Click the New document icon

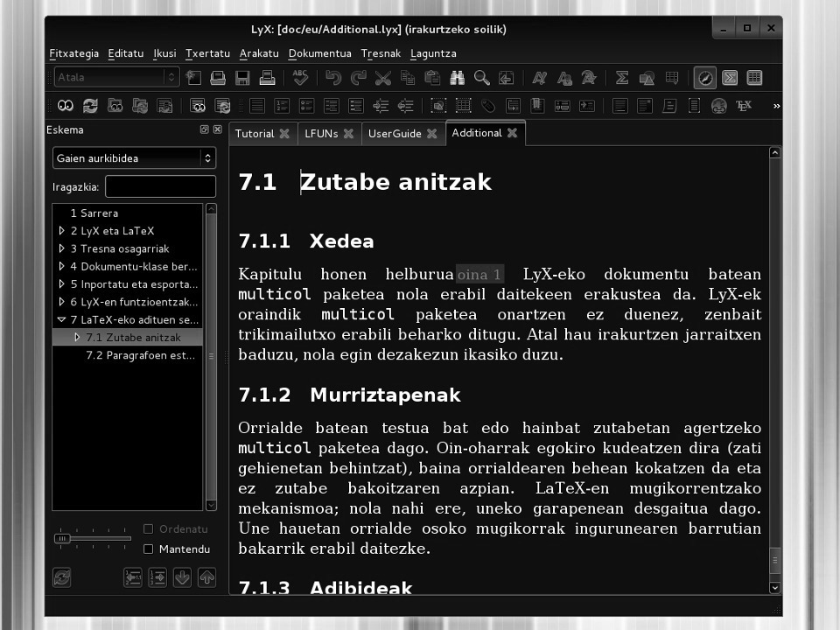193,78
